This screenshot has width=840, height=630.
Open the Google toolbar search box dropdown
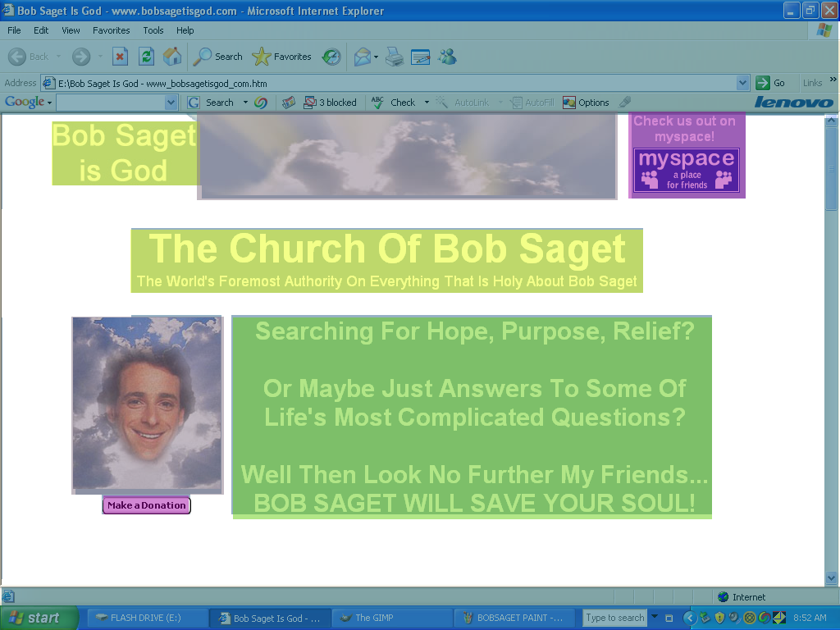171,103
